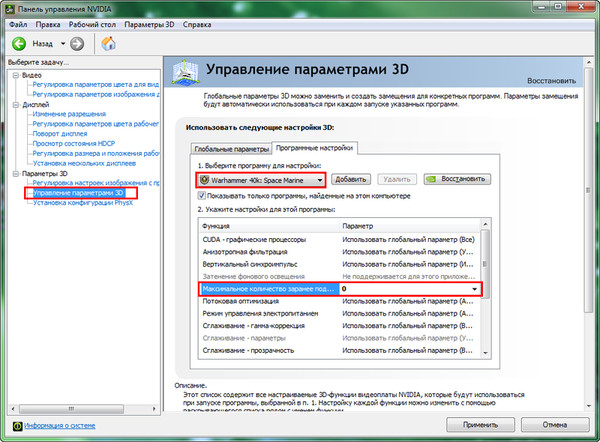
Task: Select Поворот дисплея in task tree
Action: (x=60, y=134)
